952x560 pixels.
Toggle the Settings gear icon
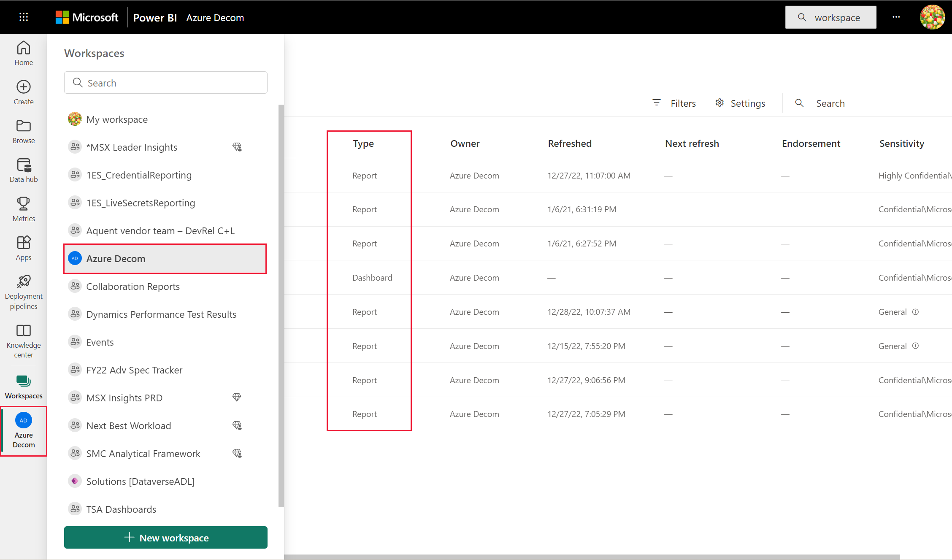[720, 103]
